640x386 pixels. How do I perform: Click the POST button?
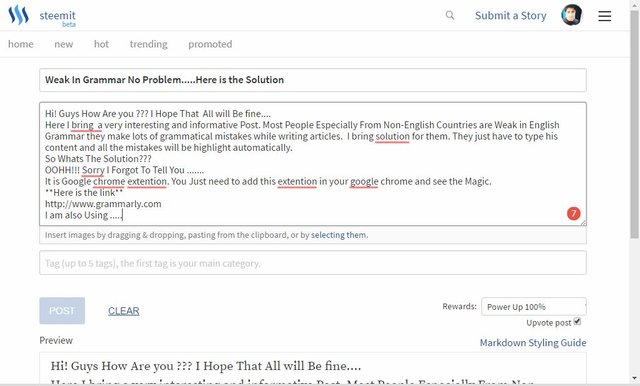coord(62,311)
